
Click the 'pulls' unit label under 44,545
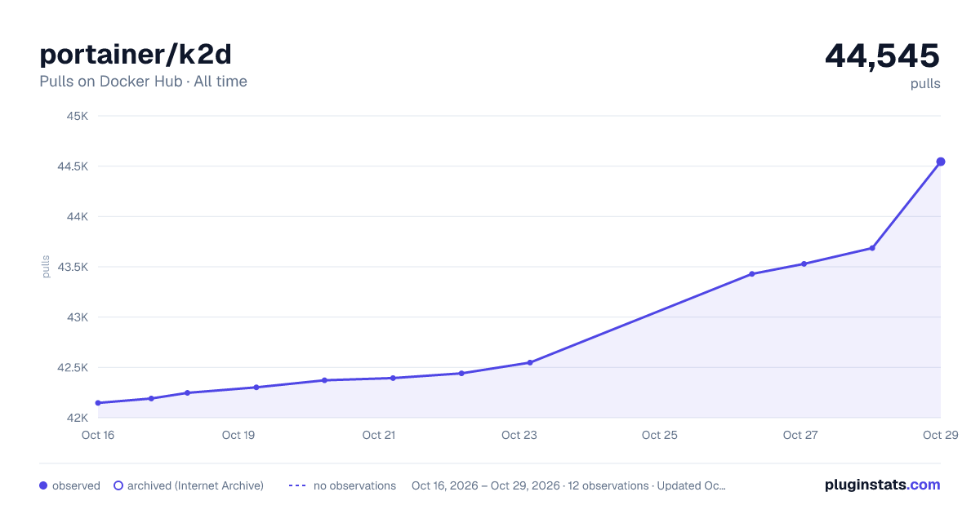pyautogui.click(x=925, y=84)
